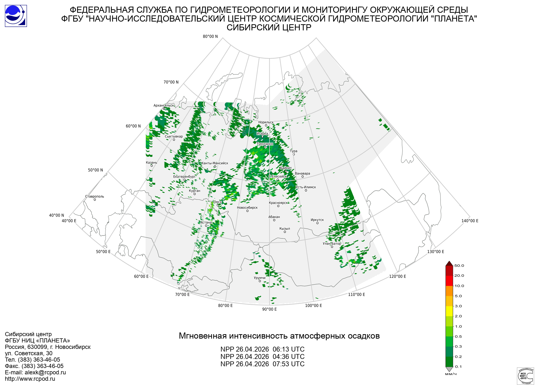This screenshot has width=539, height=392.
Task: Click the Norilsk city marker circle
Action: [266, 125]
